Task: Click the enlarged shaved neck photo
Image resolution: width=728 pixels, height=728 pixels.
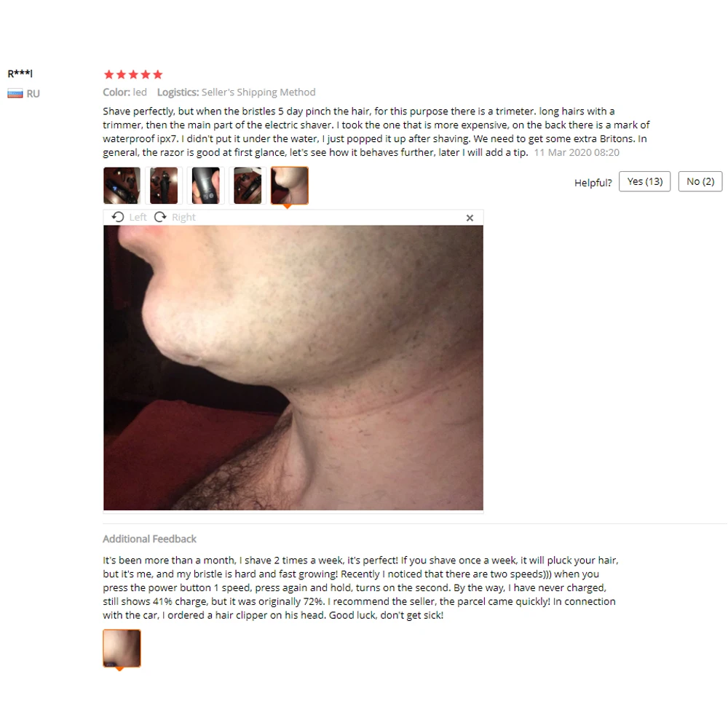Action: (293, 368)
